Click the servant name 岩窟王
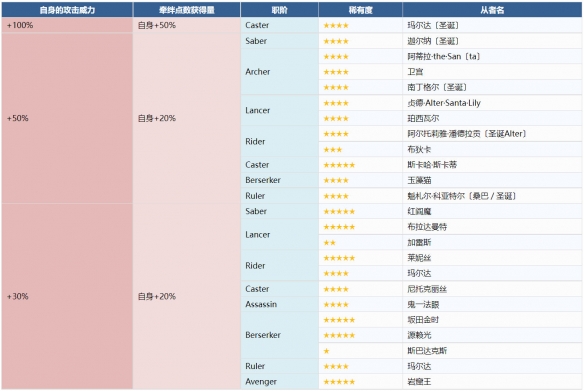Screen dimensions: 584x391 pyautogui.click(x=419, y=382)
